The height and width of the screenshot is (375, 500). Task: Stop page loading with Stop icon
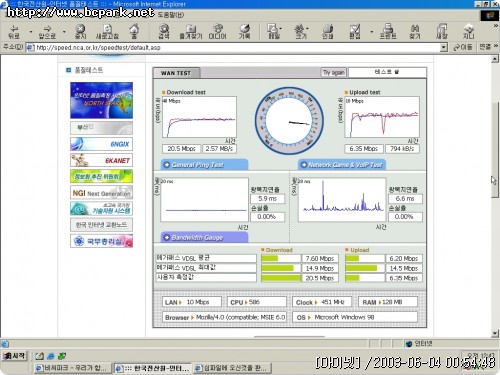(x=80, y=31)
